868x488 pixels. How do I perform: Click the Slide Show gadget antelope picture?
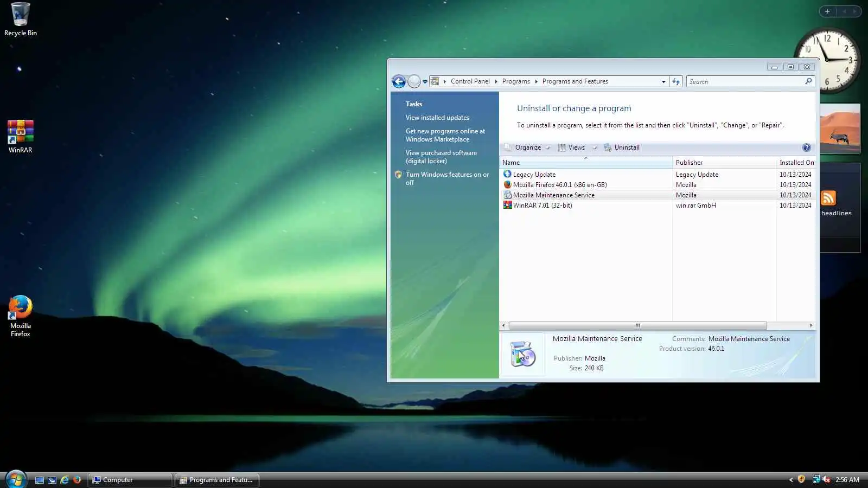pyautogui.click(x=840, y=129)
